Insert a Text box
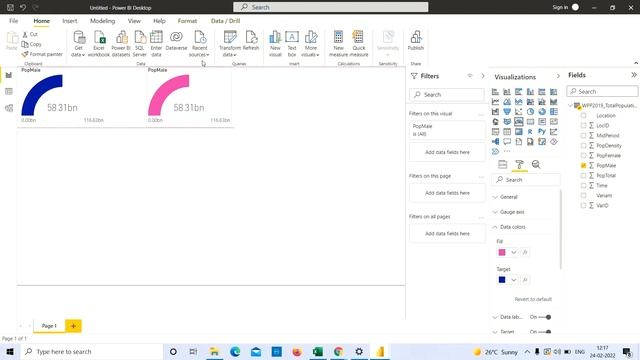The height and width of the screenshot is (360, 640). [x=292, y=44]
